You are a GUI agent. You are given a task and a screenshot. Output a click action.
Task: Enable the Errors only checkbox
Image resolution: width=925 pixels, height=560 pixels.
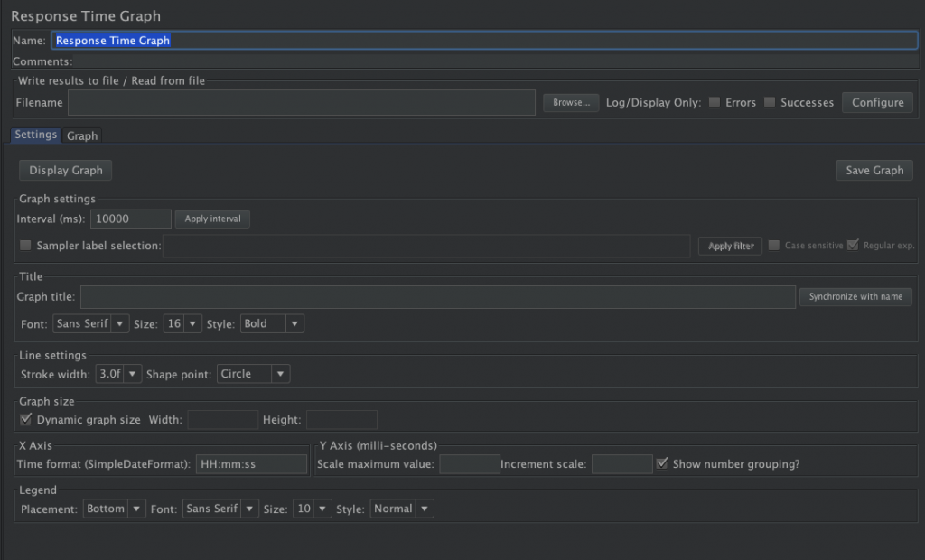pyautogui.click(x=715, y=103)
